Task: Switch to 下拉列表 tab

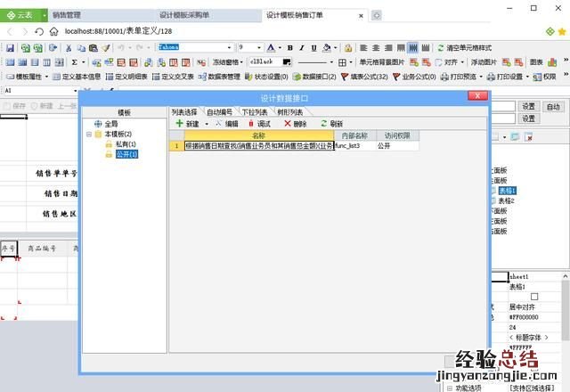Action: [x=255, y=112]
